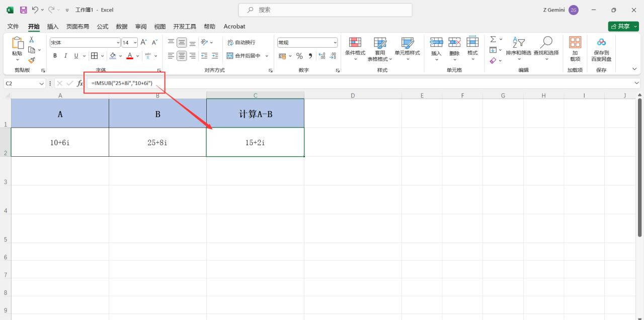
Task: Expand 合并后居中 dropdown arrow
Action: [267, 56]
